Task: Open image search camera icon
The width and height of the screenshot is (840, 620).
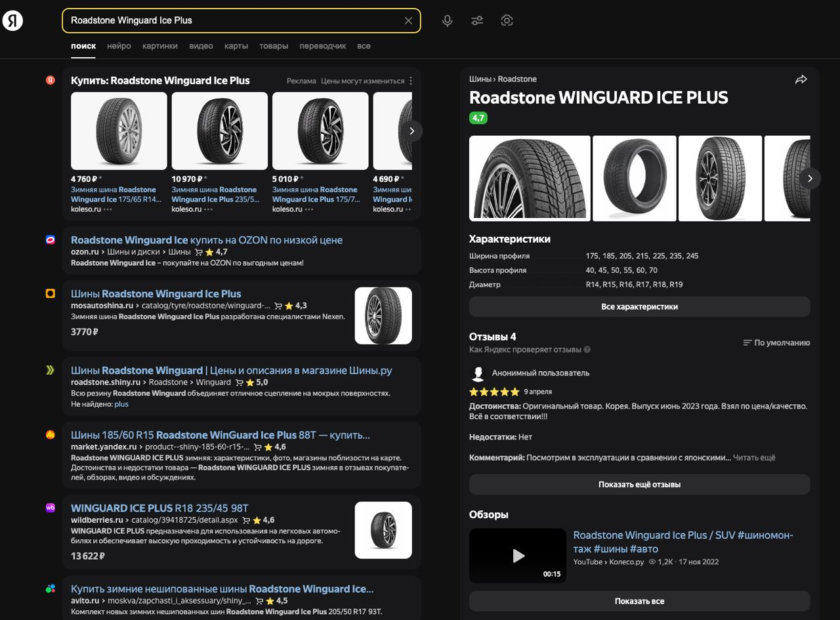Action: (x=507, y=20)
